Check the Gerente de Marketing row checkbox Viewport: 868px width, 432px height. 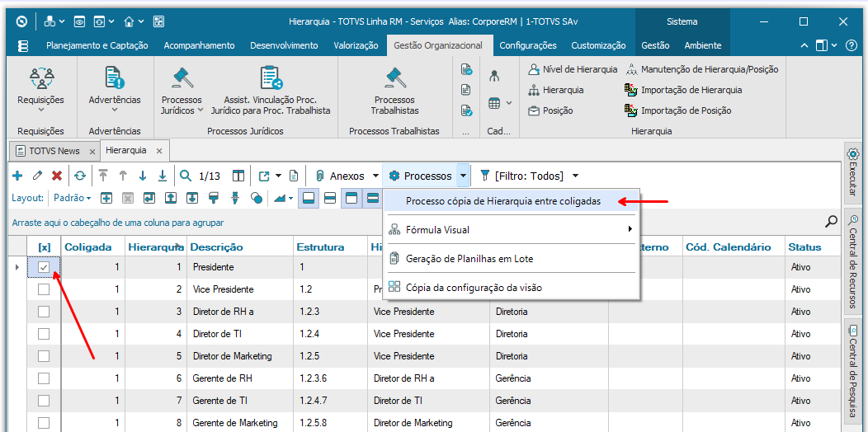(x=44, y=423)
